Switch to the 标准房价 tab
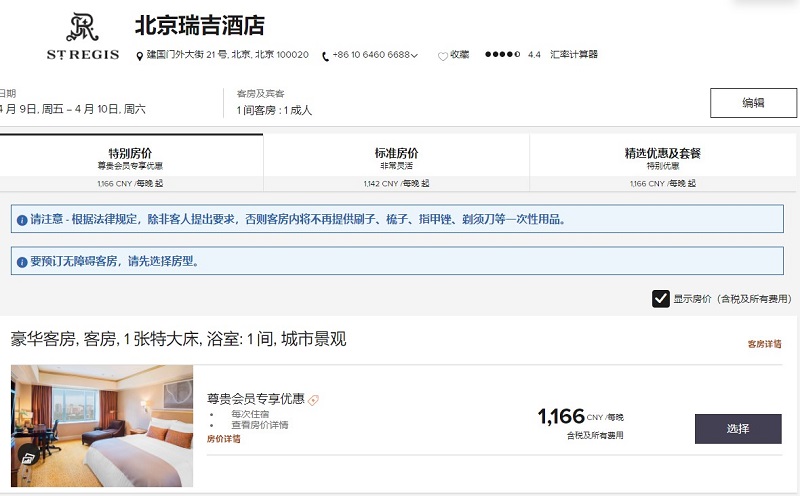The width and height of the screenshot is (800, 496). pyautogui.click(x=396, y=163)
